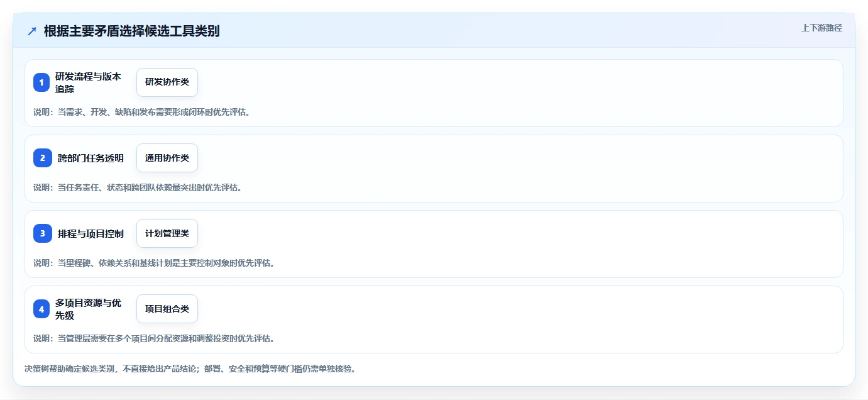Select step badge number 4
This screenshot has height=400, width=868.
coord(41,309)
